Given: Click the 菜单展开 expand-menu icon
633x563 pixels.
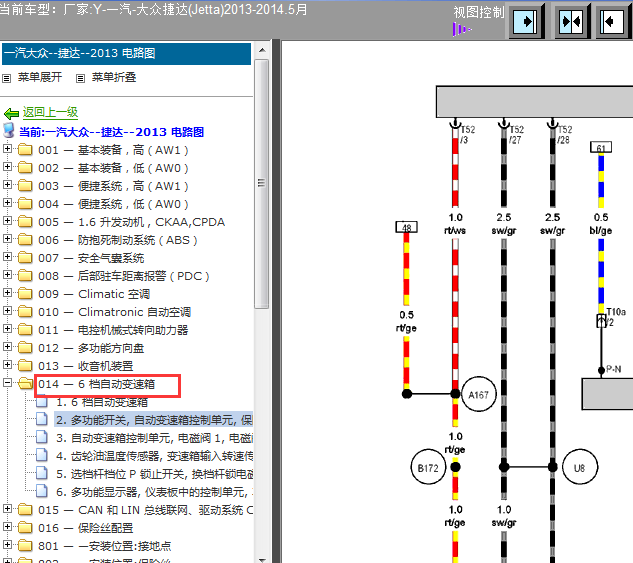Looking at the screenshot, I should click(x=6, y=78).
